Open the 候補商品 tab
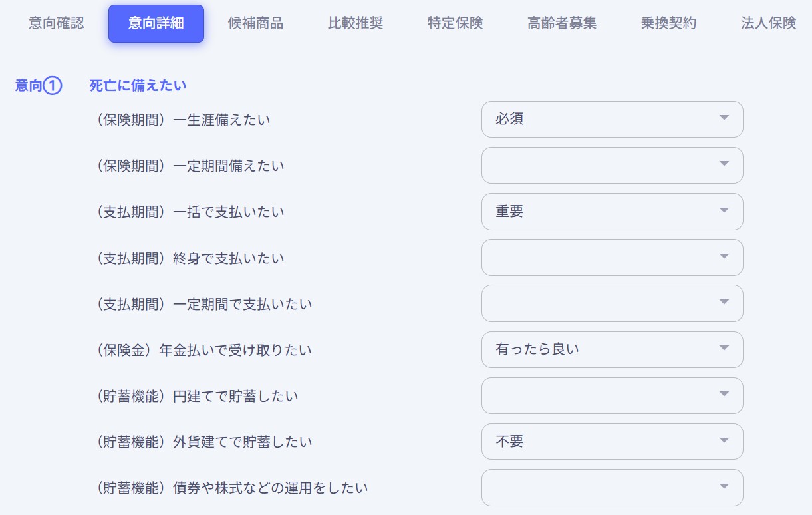 click(x=255, y=22)
